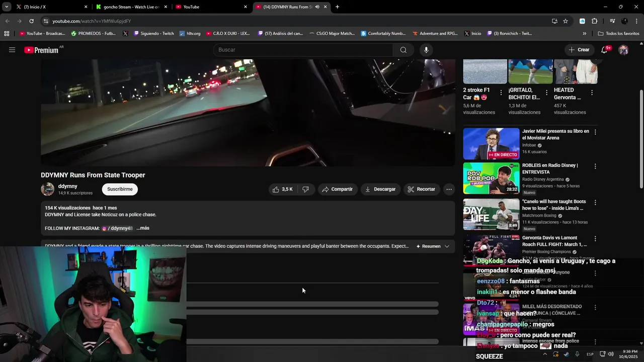Click the Chrome address bar URL
This screenshot has height=362, width=644.
(x=92, y=21)
